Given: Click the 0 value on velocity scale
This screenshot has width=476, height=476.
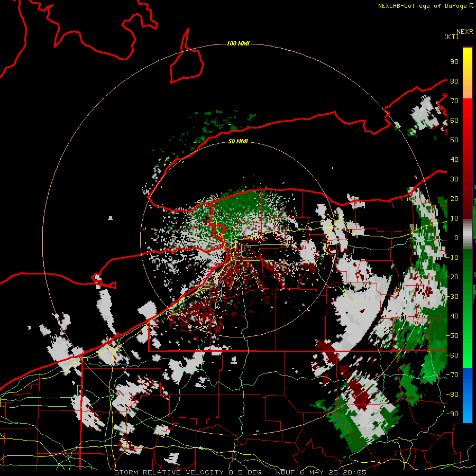Looking at the screenshot, I should [x=456, y=238].
